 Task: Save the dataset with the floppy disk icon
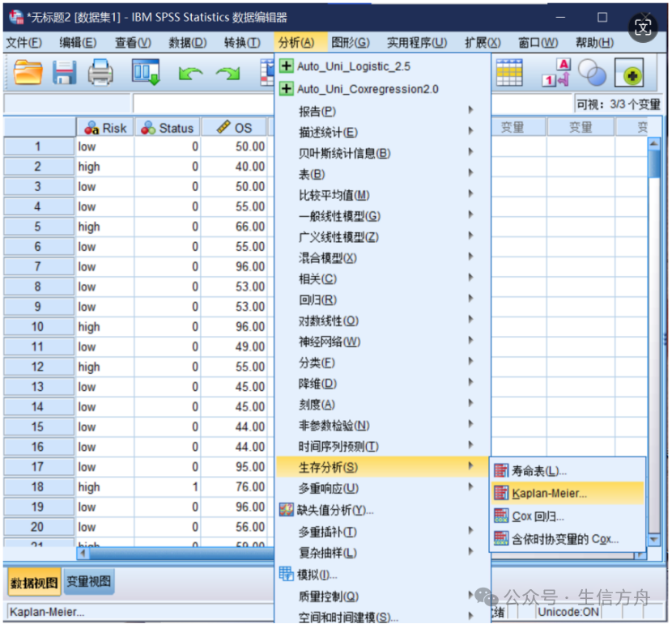tap(64, 72)
